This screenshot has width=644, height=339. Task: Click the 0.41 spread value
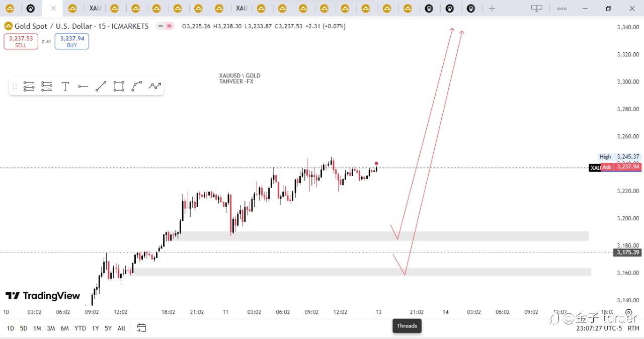46,42
